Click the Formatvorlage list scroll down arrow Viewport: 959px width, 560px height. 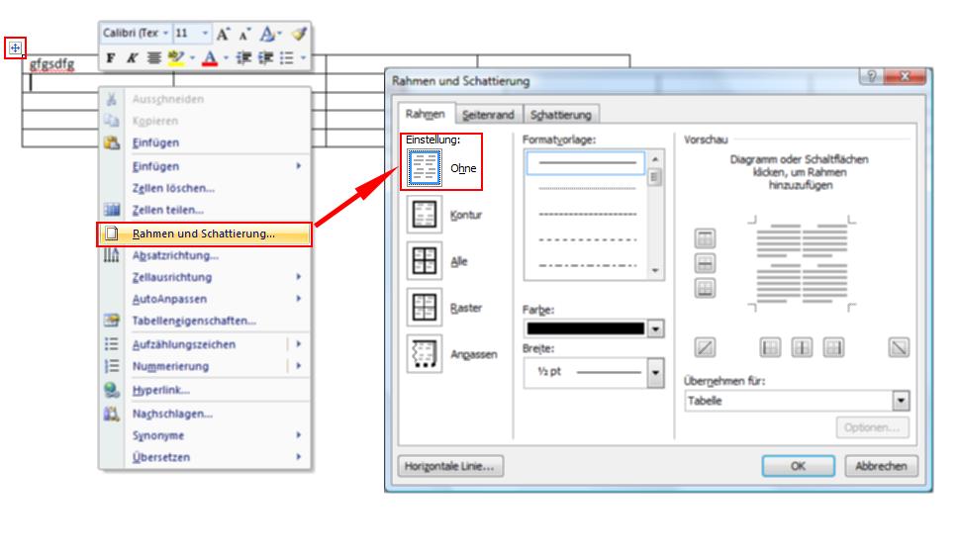tap(655, 270)
